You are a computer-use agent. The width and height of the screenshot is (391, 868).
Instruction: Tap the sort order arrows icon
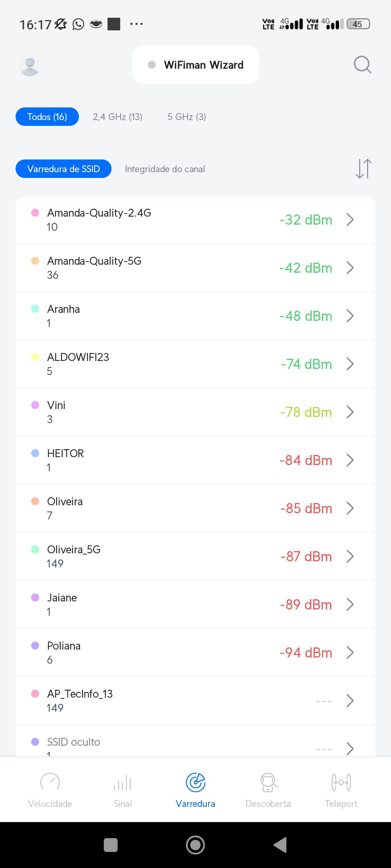(363, 169)
